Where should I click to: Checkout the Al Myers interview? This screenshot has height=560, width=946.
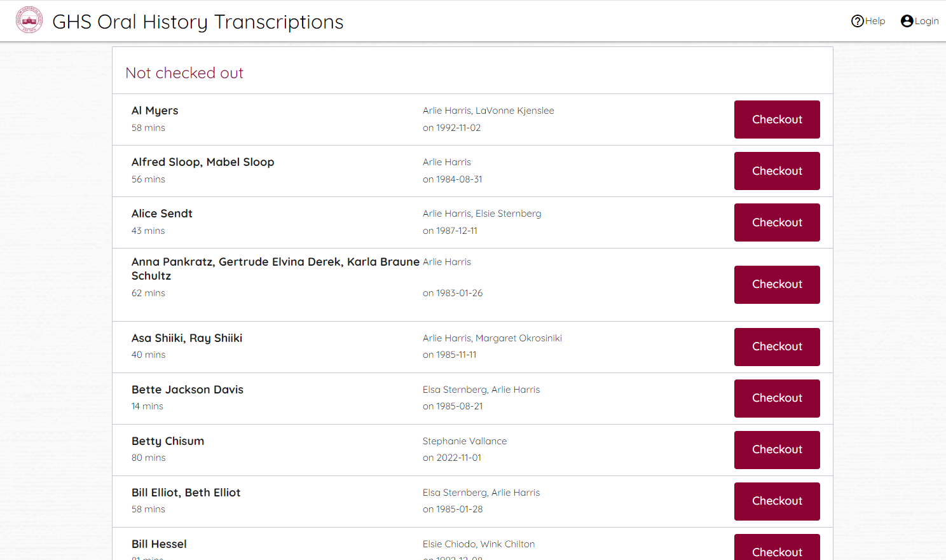tap(776, 120)
